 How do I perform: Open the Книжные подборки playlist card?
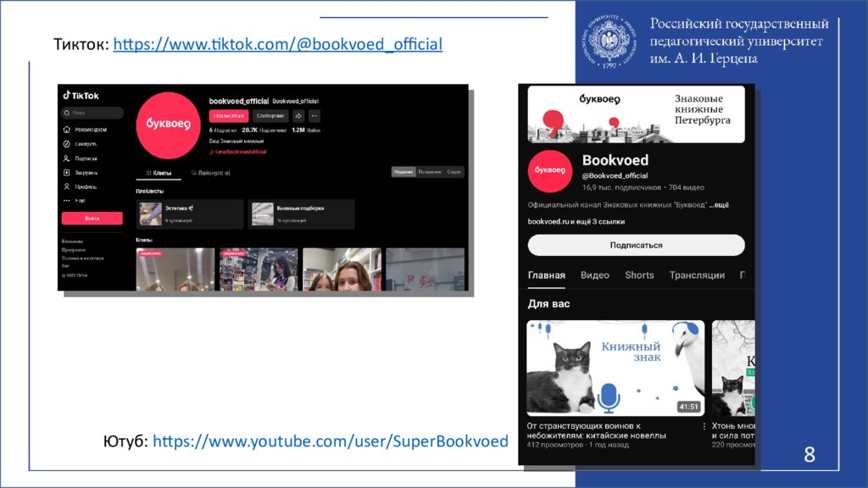tap(301, 214)
